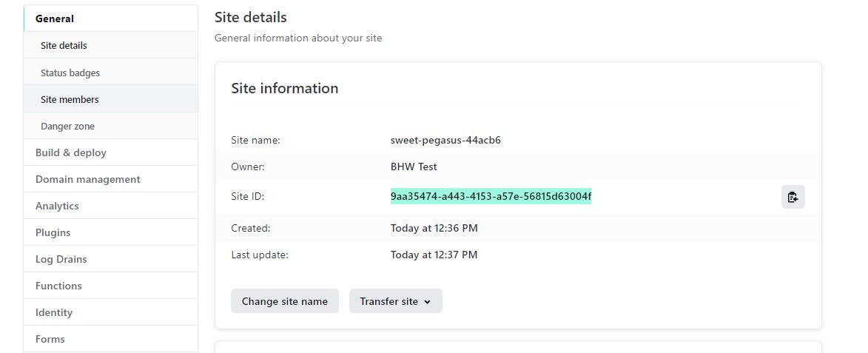This screenshot has height=353, width=868.
Task: Copy Site ID with clipboard icon
Action: tap(793, 197)
